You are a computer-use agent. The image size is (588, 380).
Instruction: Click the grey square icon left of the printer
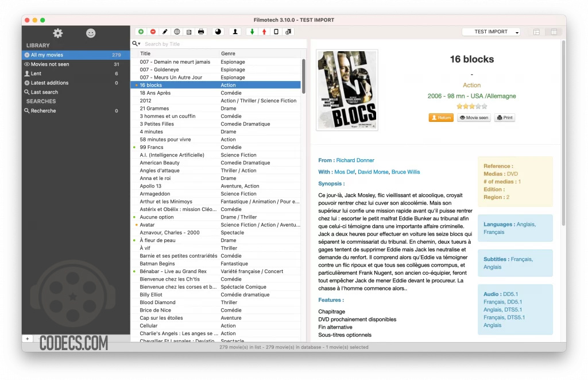click(189, 32)
